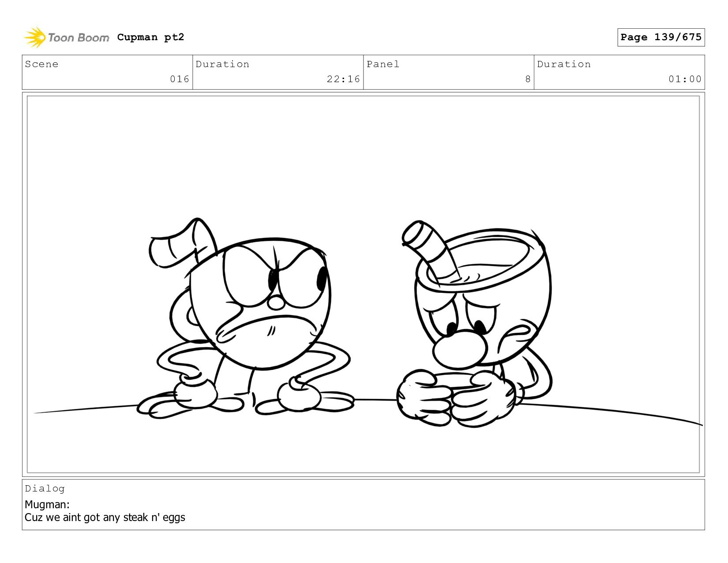The height and width of the screenshot is (563, 728).
Task: Select the panel duration value '01:00'
Action: click(685, 79)
